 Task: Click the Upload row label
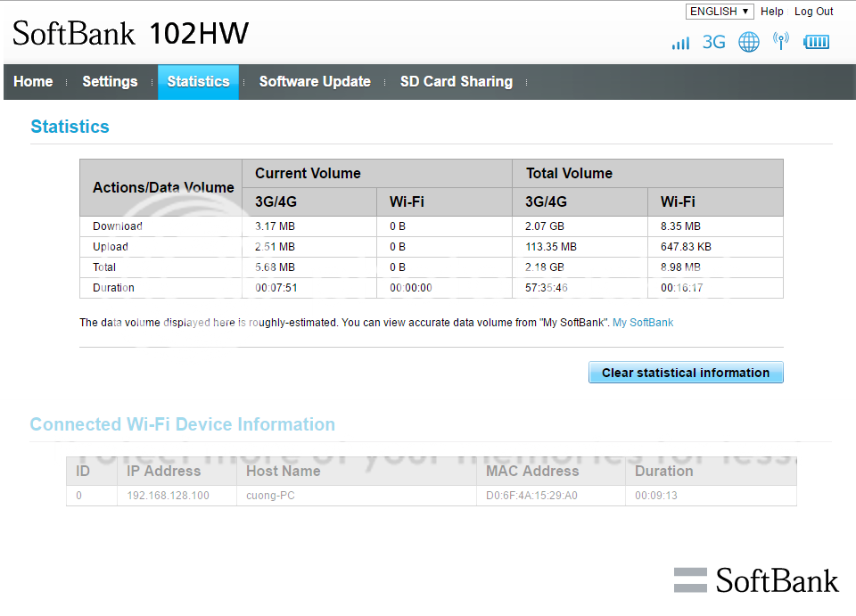(111, 247)
